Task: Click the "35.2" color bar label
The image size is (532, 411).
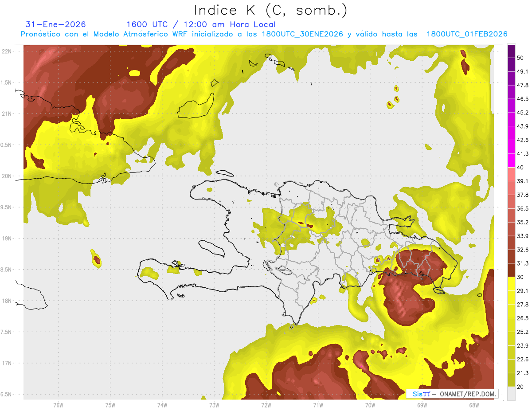Action: [522, 222]
